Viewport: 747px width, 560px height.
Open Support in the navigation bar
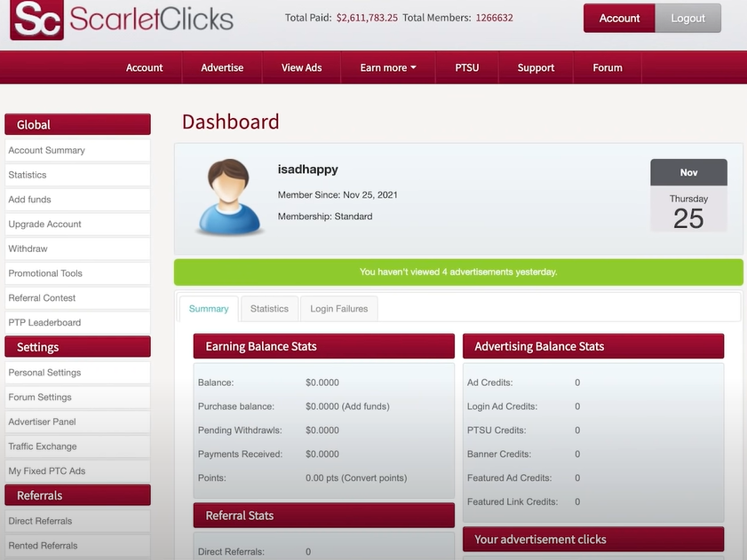[x=536, y=67]
